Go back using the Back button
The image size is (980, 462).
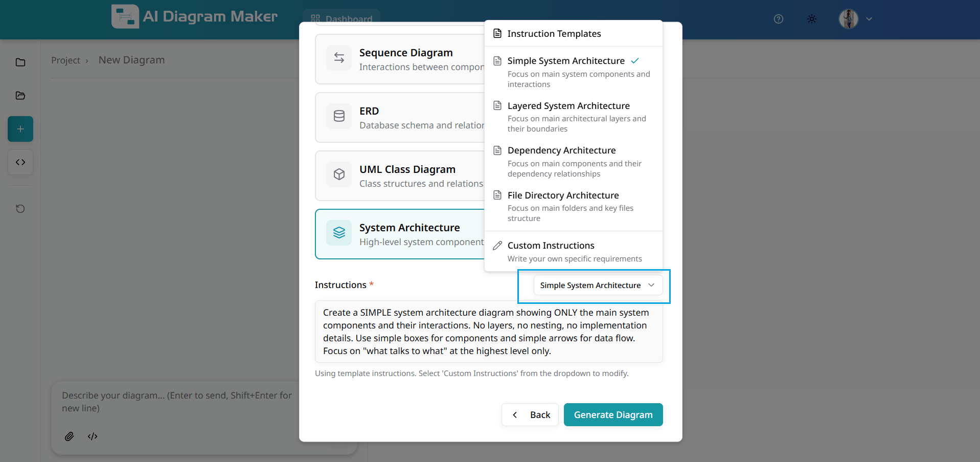[530, 414]
